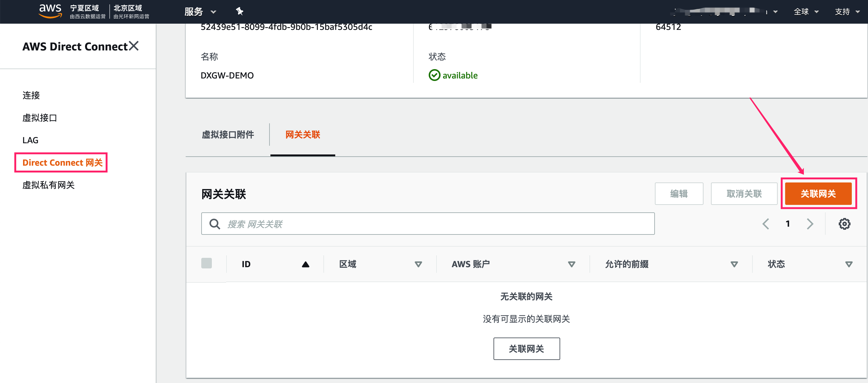
Task: Open 连接 in sidebar
Action: pyautogui.click(x=31, y=95)
